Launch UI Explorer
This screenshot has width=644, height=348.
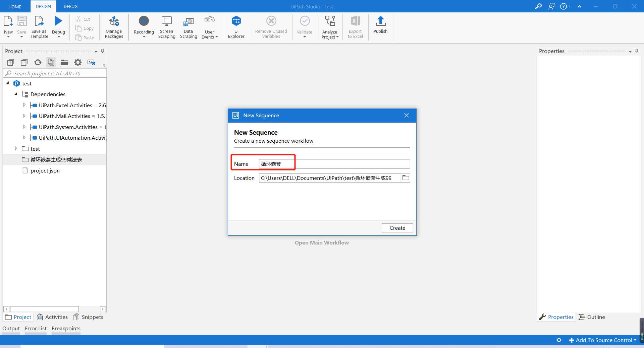(236, 27)
